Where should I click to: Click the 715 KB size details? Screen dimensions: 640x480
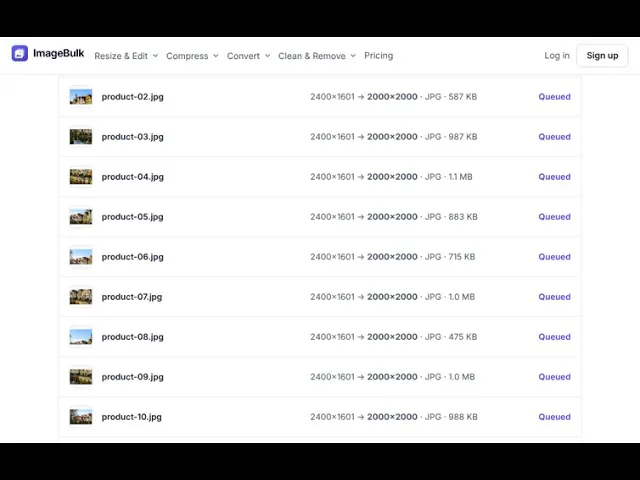pyautogui.click(x=393, y=257)
